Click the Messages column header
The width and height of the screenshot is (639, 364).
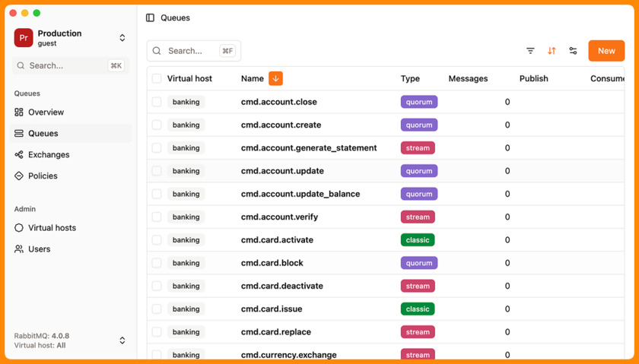point(468,78)
